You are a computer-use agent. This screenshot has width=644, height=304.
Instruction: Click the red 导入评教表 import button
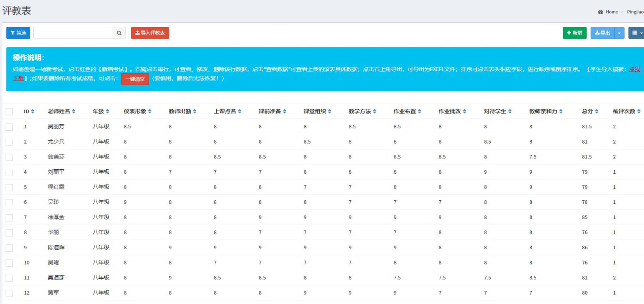click(x=150, y=33)
